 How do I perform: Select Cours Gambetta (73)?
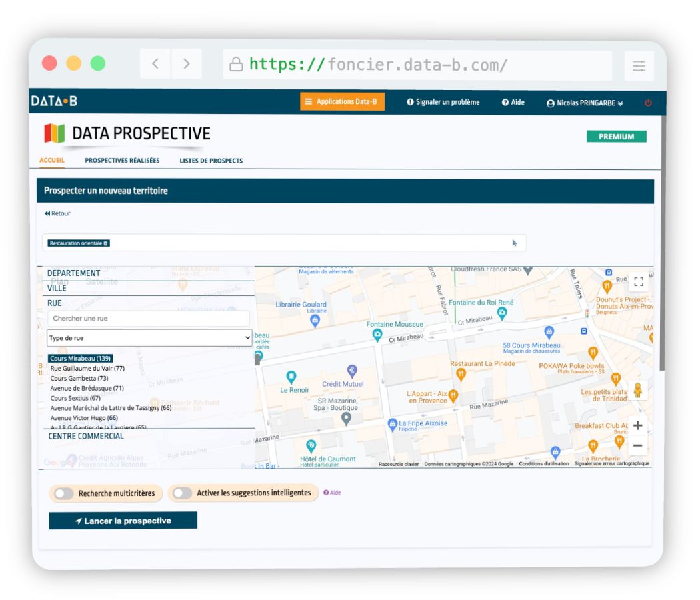click(x=79, y=378)
